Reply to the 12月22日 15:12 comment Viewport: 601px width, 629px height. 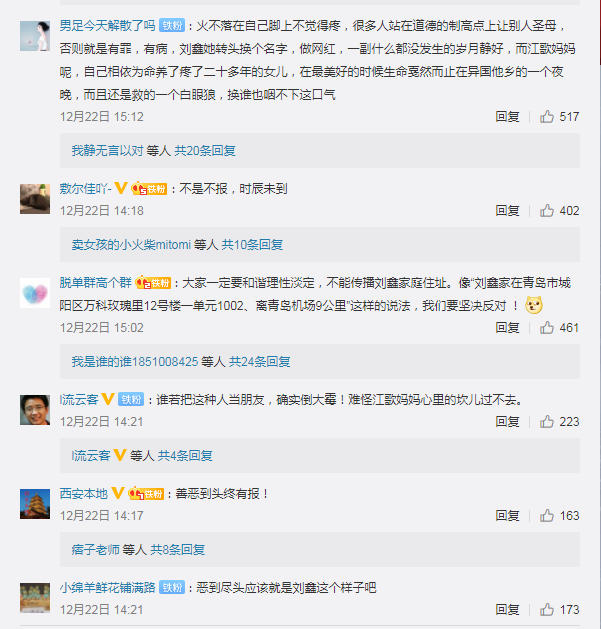pyautogui.click(x=507, y=117)
